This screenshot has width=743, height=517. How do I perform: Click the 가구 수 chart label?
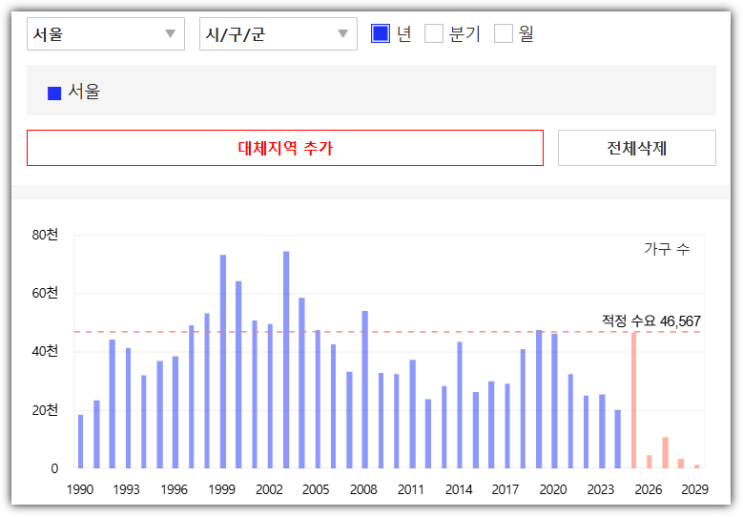(x=667, y=248)
